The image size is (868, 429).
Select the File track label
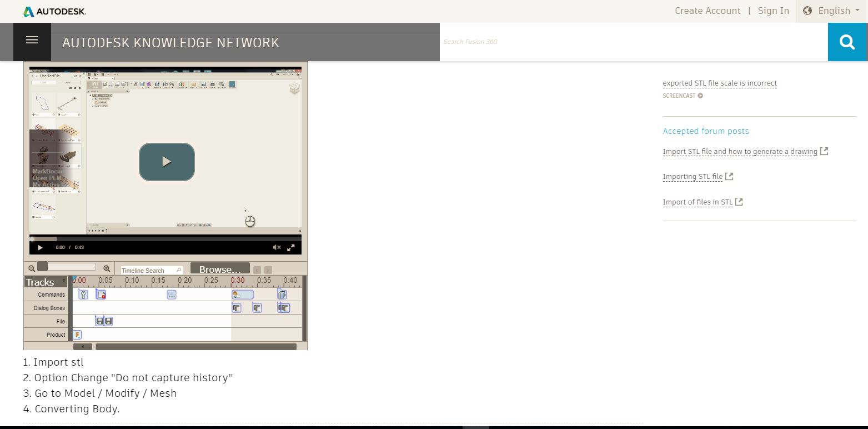click(61, 321)
